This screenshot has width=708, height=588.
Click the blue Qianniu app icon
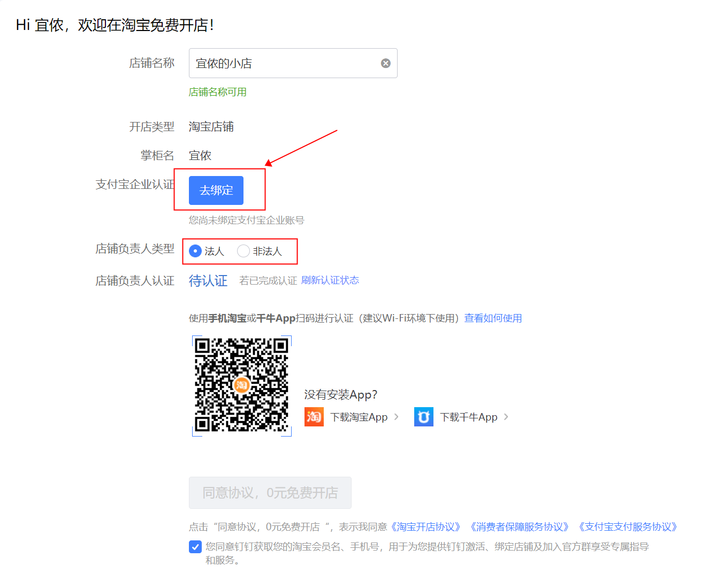424,417
